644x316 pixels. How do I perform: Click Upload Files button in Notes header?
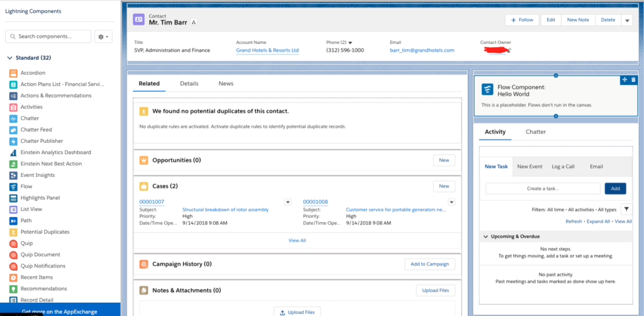coord(435,291)
